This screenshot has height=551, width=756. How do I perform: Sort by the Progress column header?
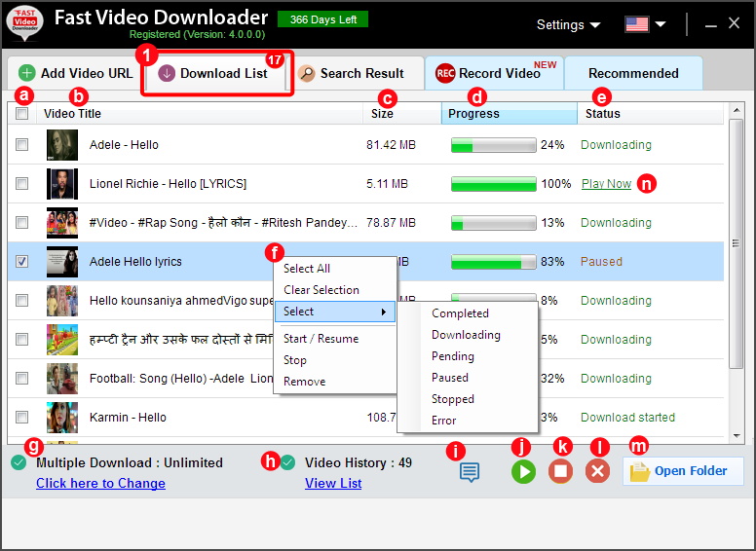510,114
